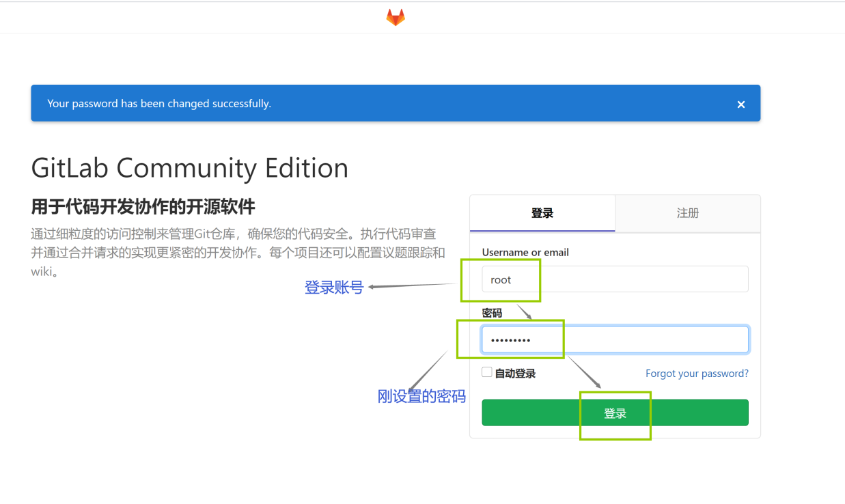This screenshot has width=845, height=504.
Task: Click the green 登录 button
Action: 615,412
